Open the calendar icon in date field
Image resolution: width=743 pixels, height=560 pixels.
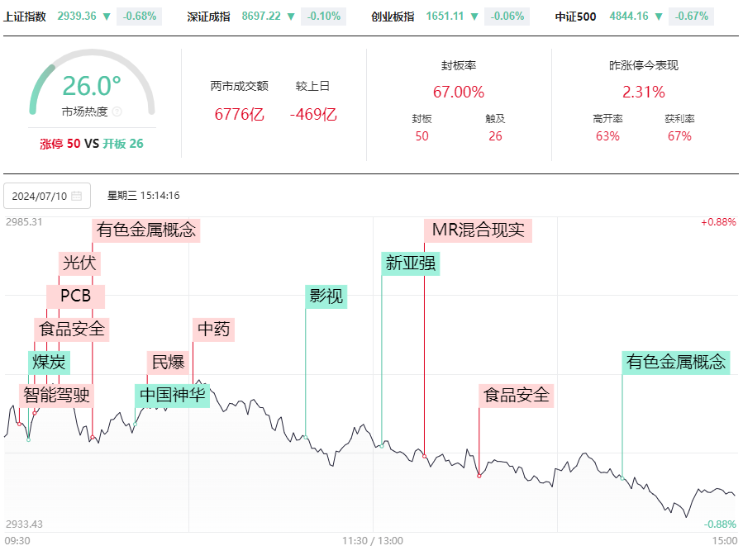(x=76, y=196)
